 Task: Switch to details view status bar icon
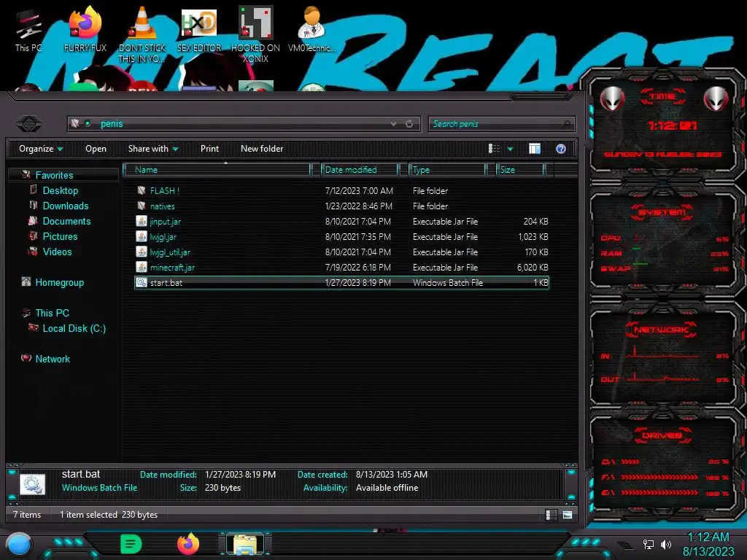[550, 515]
